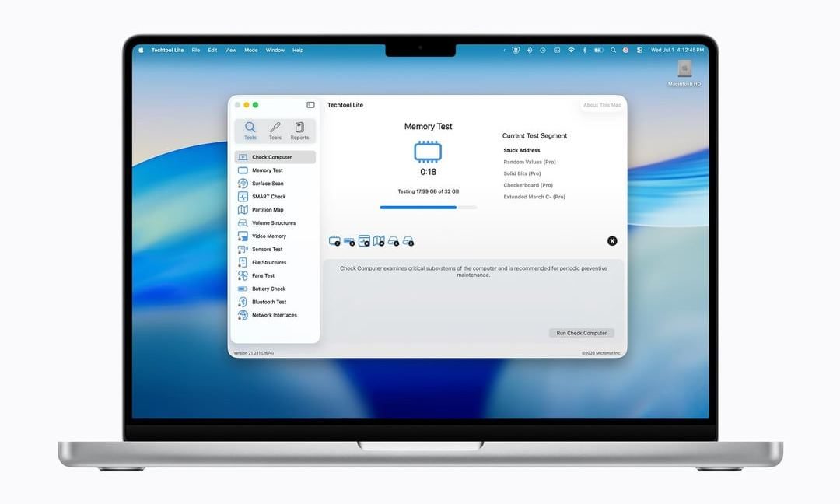Switch to the Reports tab
The width and height of the screenshot is (840, 504).
[x=299, y=131]
